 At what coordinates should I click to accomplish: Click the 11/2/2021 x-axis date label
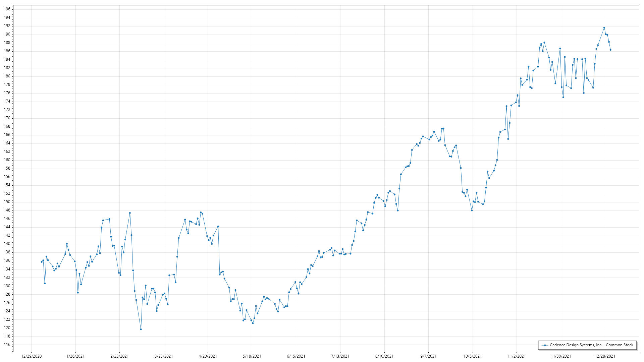pos(517,356)
